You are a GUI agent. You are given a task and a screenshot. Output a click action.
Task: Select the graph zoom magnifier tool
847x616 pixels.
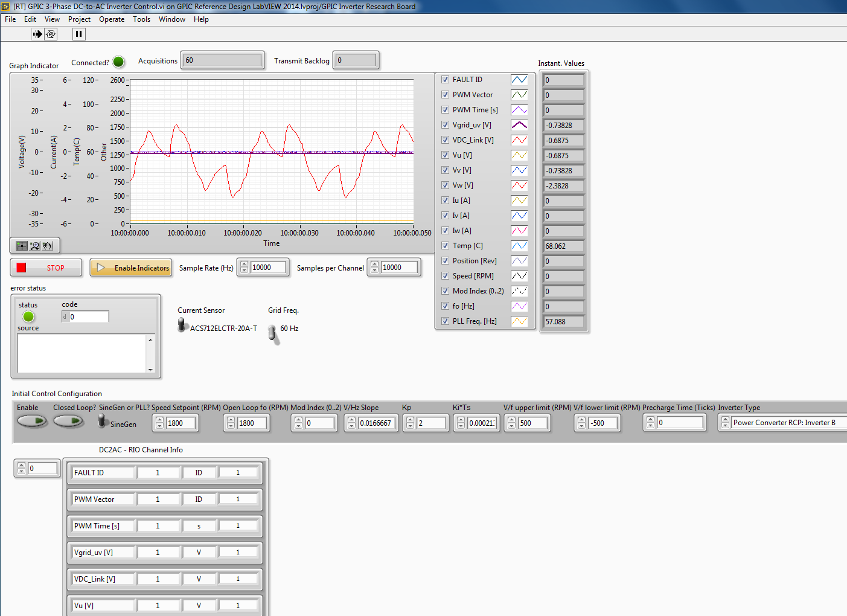tap(34, 246)
